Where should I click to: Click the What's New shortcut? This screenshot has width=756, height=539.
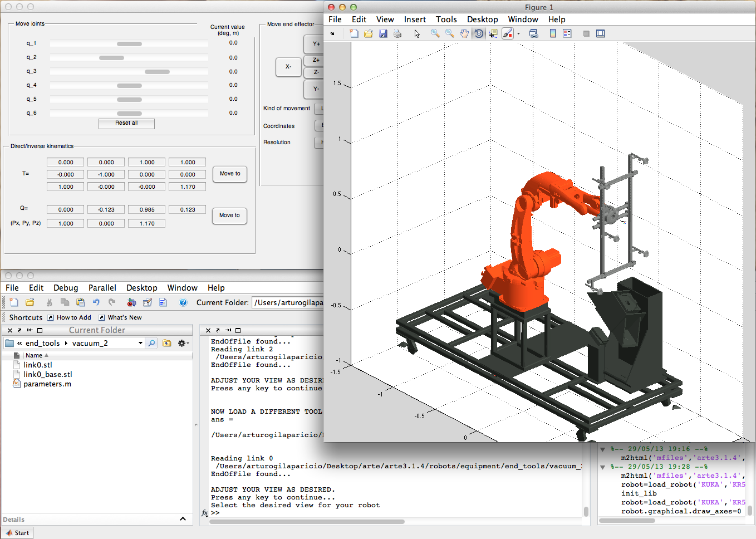pos(120,317)
